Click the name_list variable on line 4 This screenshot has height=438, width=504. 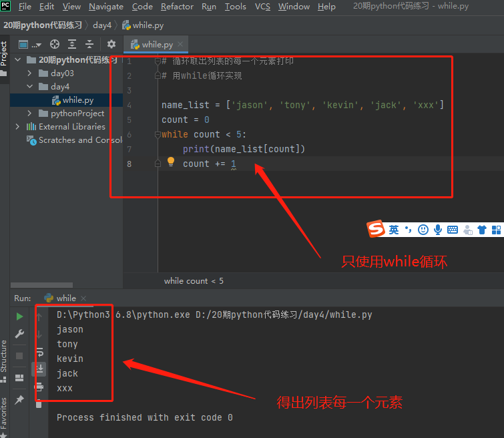[186, 105]
